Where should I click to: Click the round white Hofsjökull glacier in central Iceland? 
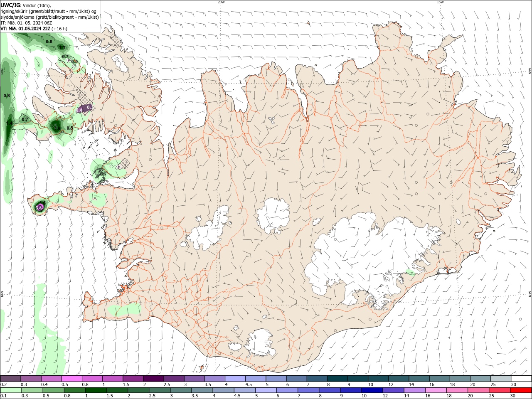[x=273, y=216]
